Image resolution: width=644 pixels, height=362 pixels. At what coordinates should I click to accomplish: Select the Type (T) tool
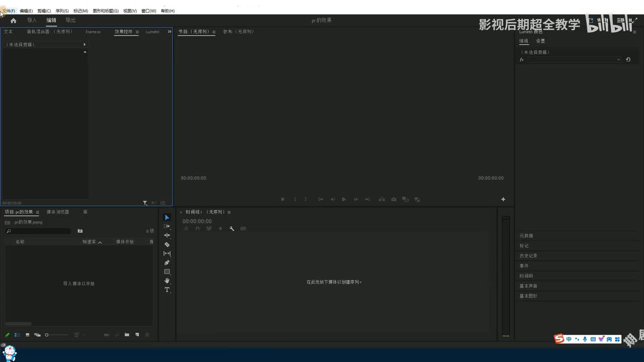pyautogui.click(x=167, y=290)
